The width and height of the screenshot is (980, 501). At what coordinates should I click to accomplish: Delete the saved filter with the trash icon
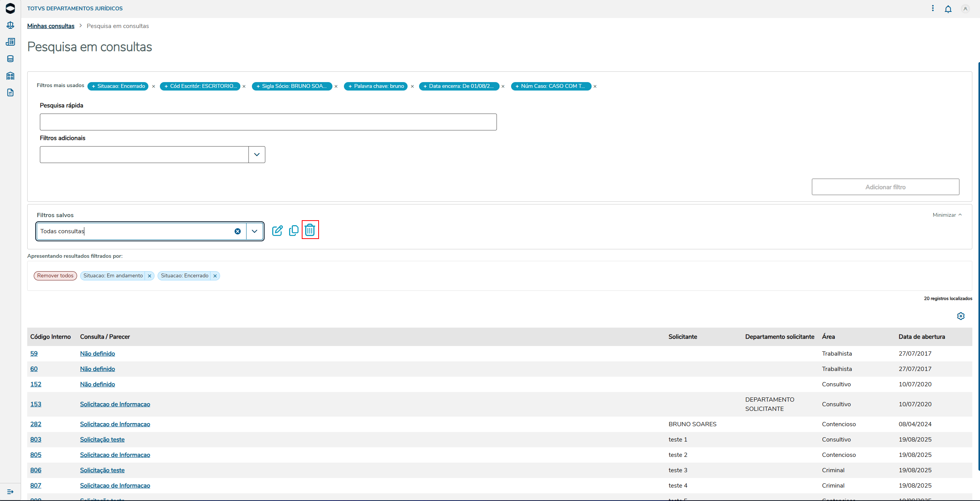tap(310, 230)
